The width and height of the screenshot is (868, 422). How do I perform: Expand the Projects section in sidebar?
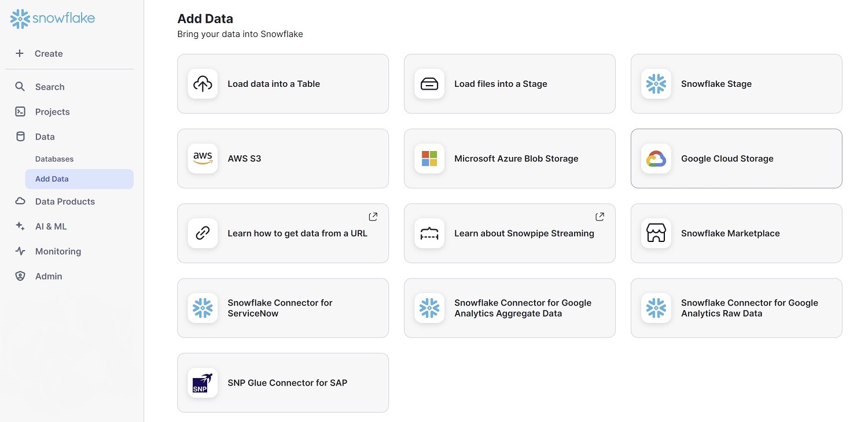tap(52, 112)
